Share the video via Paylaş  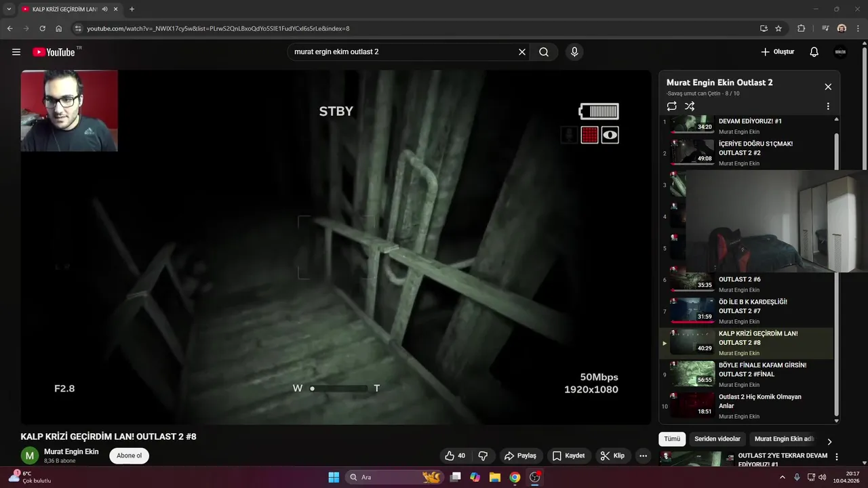point(521,456)
